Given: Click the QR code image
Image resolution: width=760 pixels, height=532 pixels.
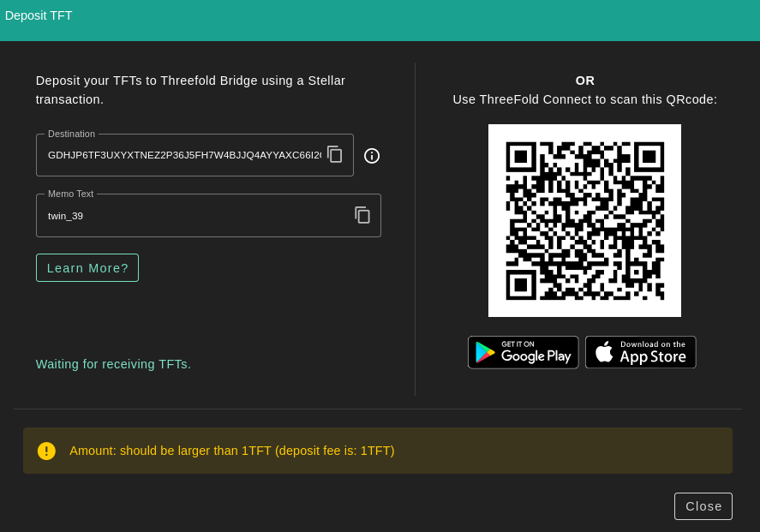Looking at the screenshot, I should click(x=584, y=220).
